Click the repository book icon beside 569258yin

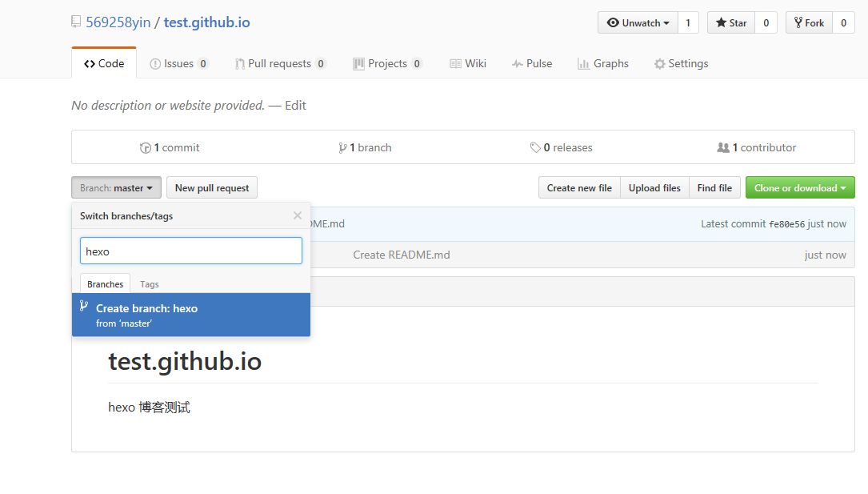(76, 22)
